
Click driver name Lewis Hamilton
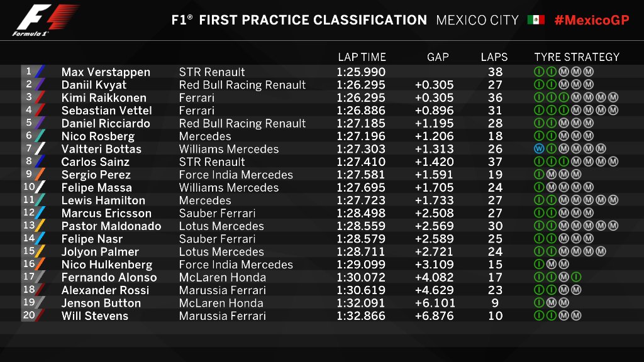(103, 200)
